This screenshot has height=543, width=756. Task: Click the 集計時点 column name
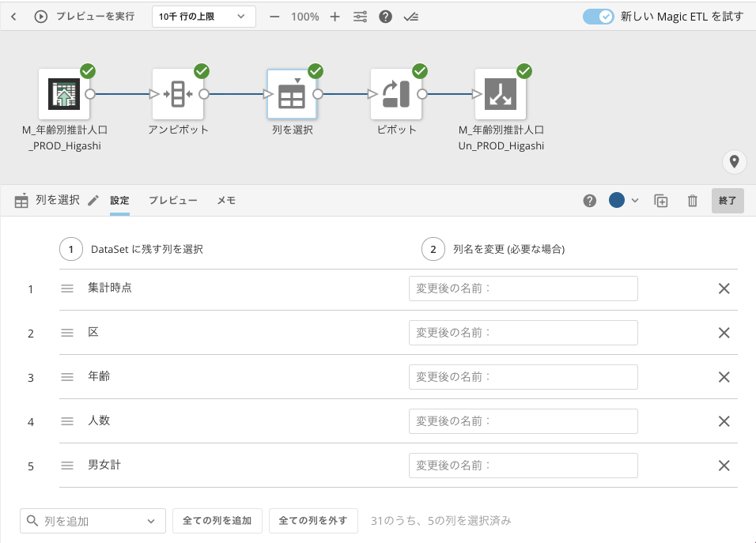[110, 288]
